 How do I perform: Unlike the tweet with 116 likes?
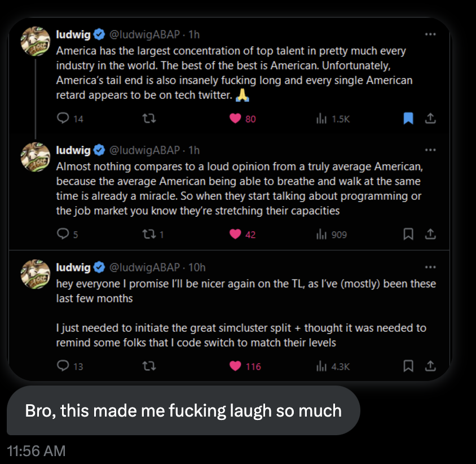tap(236, 366)
